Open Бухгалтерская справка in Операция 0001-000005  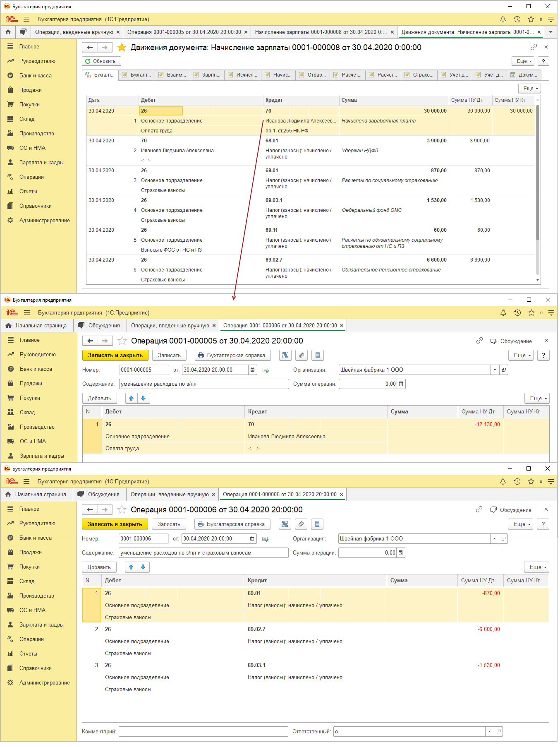point(233,355)
